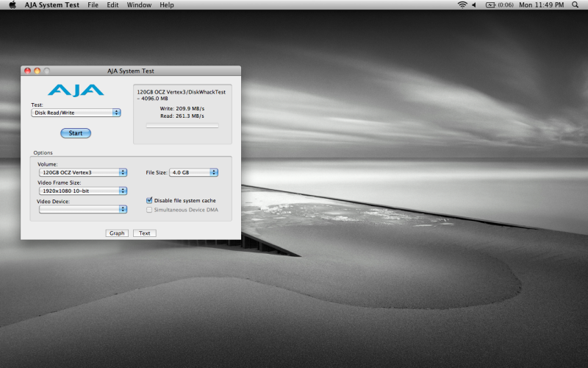Open the Test type dropdown
The image size is (588, 368).
click(76, 113)
